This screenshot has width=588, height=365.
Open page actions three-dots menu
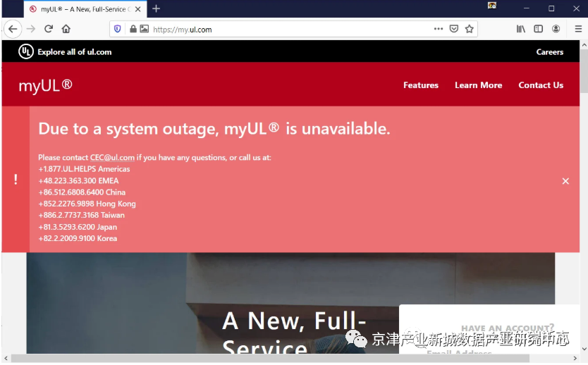pyautogui.click(x=439, y=29)
